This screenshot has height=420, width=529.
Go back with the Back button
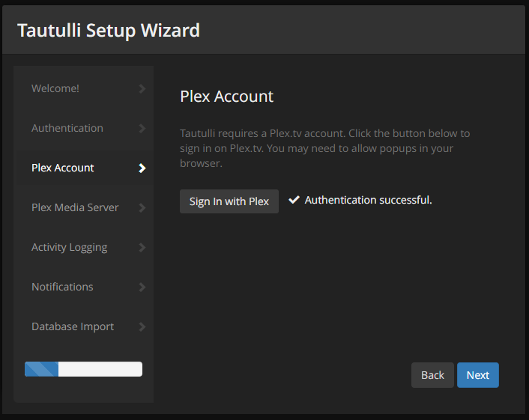(x=432, y=375)
